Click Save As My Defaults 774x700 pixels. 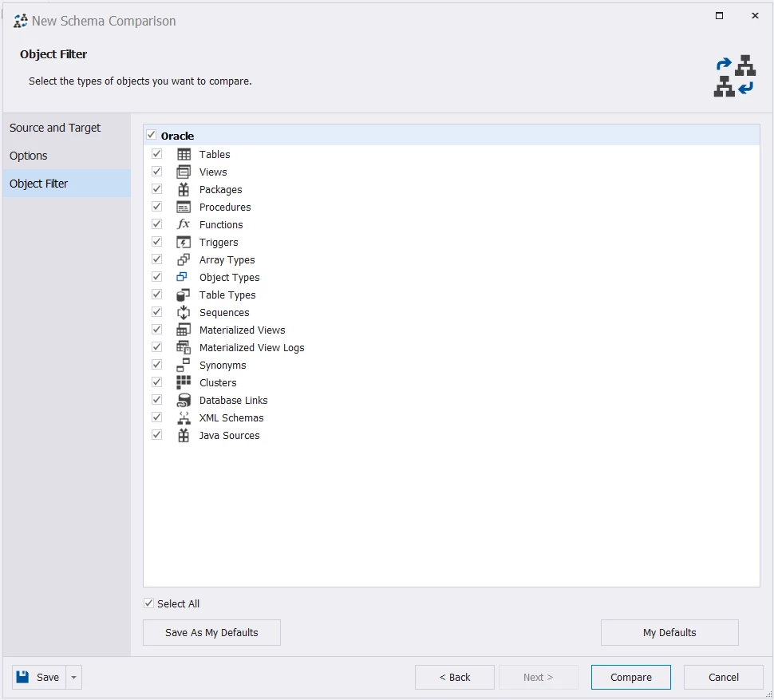211,632
